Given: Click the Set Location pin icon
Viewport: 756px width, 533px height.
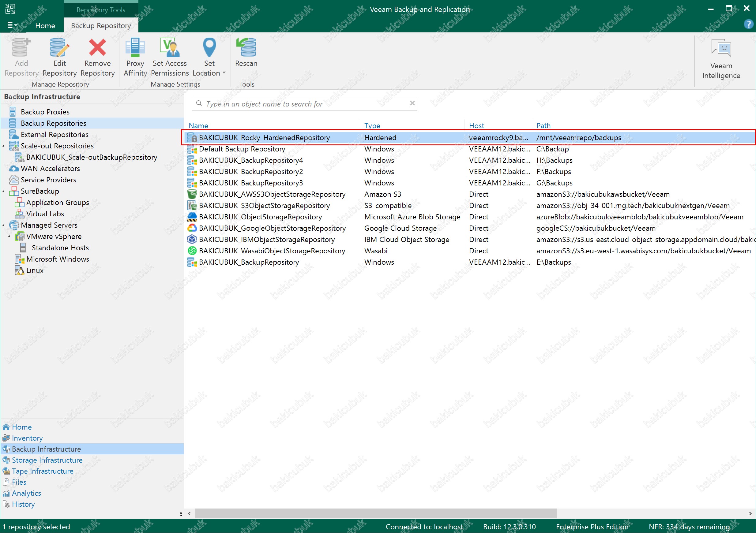Looking at the screenshot, I should pos(209,48).
